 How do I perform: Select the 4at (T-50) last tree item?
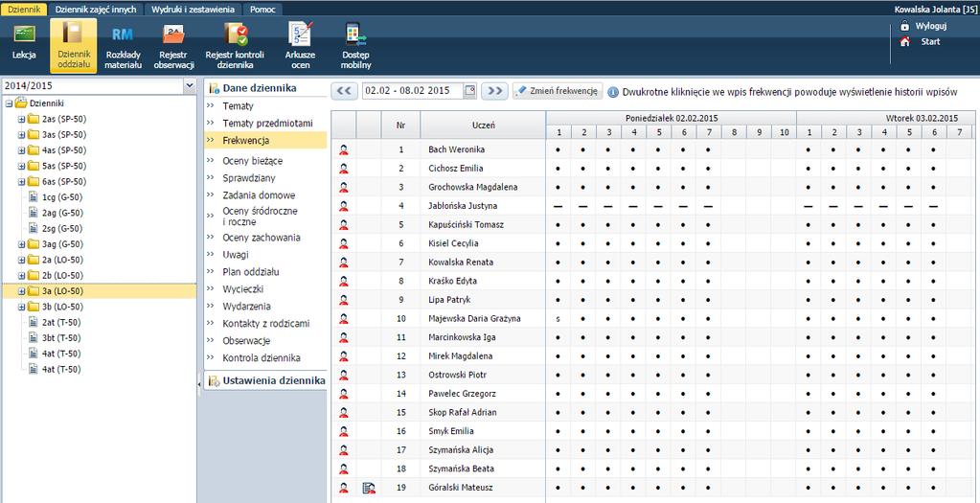coord(60,369)
